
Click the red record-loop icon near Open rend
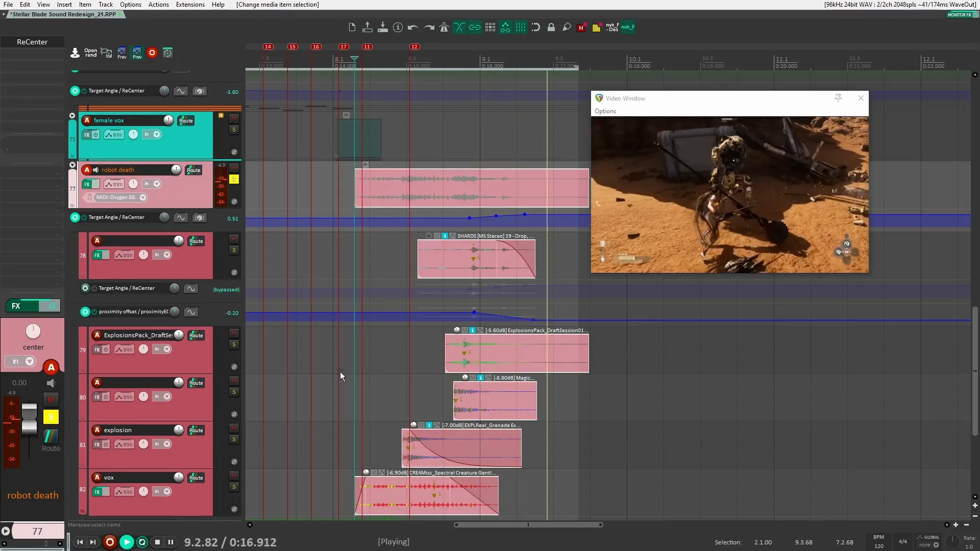coord(152,53)
